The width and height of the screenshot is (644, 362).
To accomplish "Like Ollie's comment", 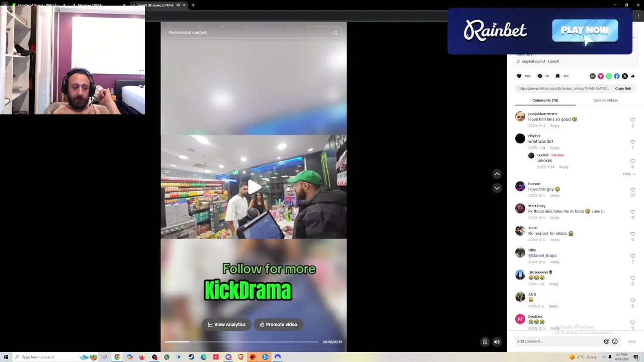I will 632,256.
